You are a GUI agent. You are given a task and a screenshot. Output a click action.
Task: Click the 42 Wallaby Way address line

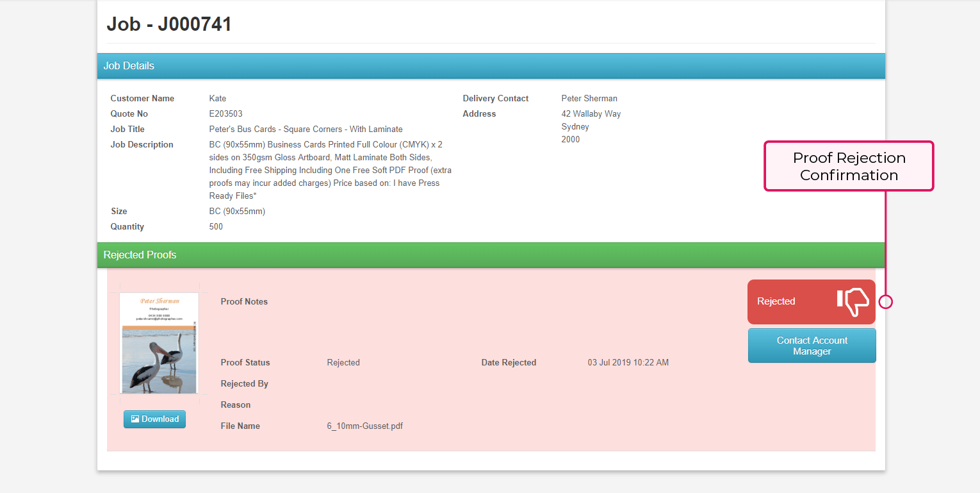pyautogui.click(x=591, y=114)
